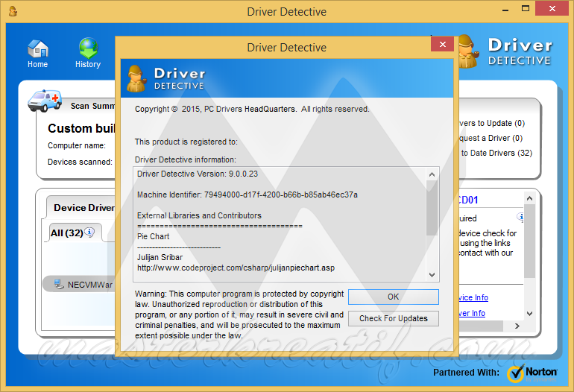The image size is (574, 392).
Task: Click OK in the About dialog
Action: point(393,297)
